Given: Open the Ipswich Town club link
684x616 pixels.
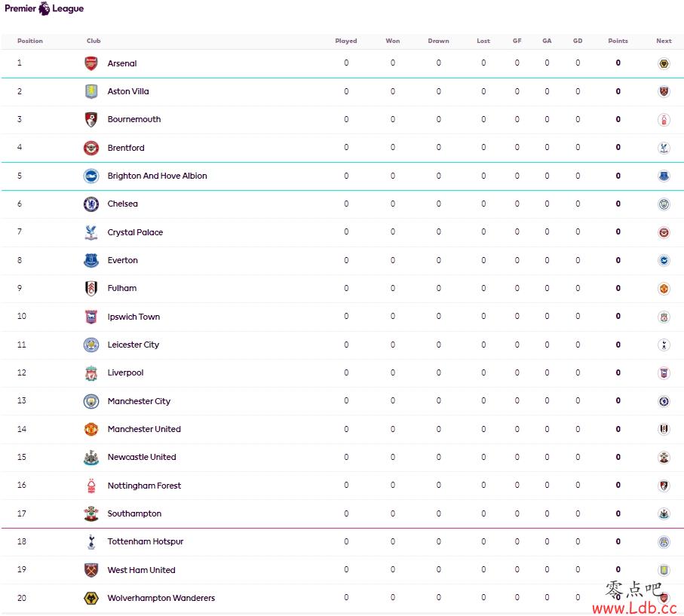Looking at the screenshot, I should [x=133, y=317].
